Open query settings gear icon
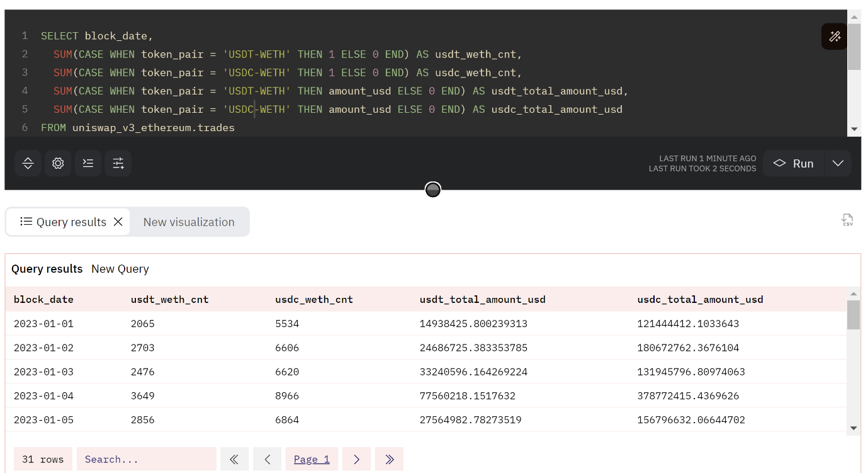The width and height of the screenshot is (868, 473). tap(58, 163)
